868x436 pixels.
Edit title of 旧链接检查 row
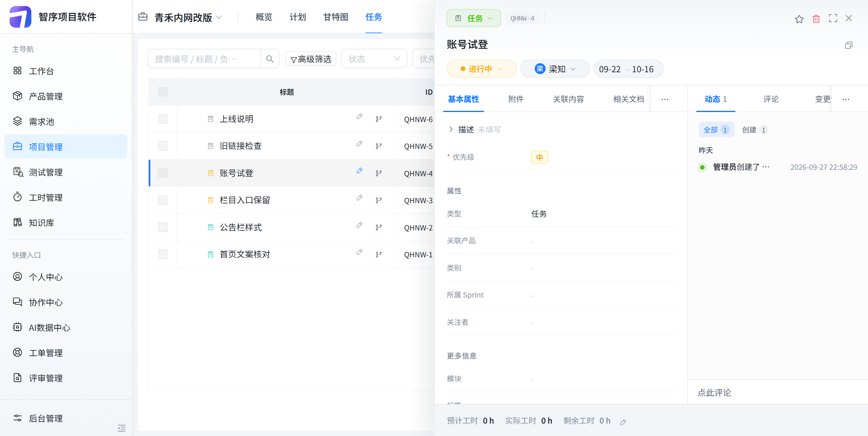pyautogui.click(x=359, y=144)
